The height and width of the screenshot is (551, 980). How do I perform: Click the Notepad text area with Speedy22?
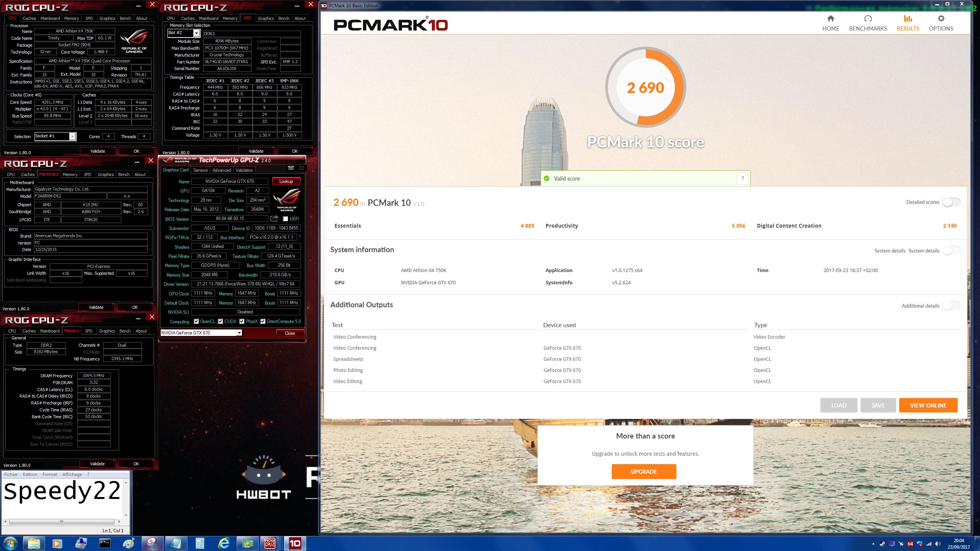click(62, 498)
